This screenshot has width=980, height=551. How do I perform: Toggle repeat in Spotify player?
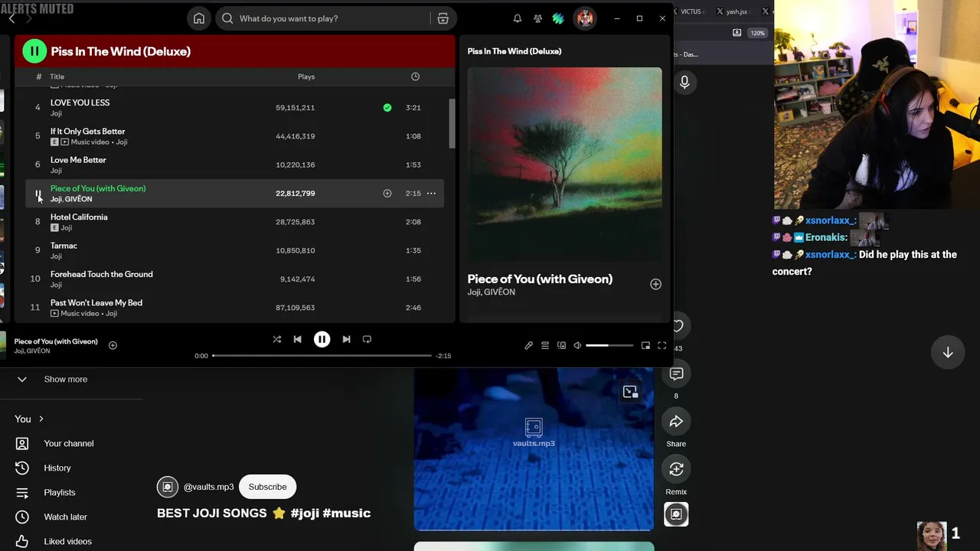367,339
